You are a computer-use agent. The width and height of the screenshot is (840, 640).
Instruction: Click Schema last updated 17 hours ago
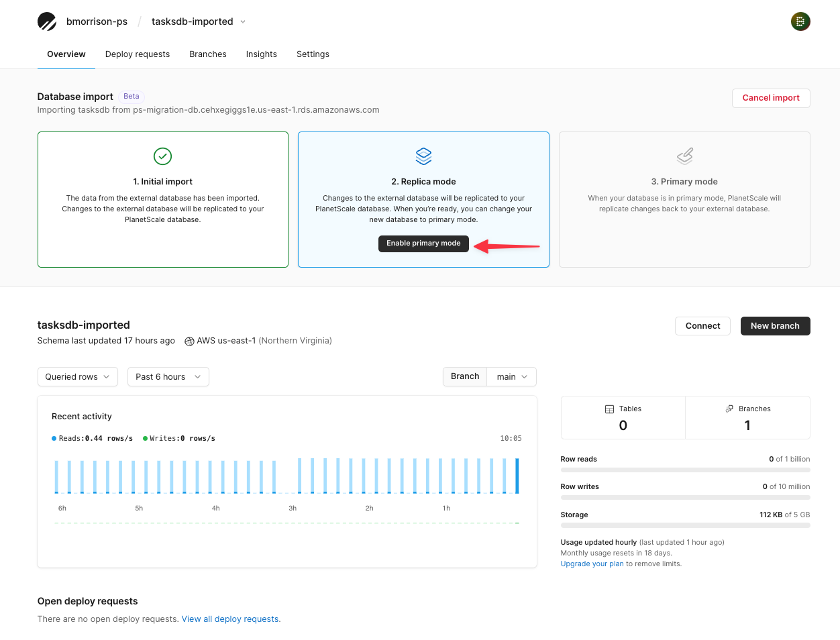(x=106, y=341)
